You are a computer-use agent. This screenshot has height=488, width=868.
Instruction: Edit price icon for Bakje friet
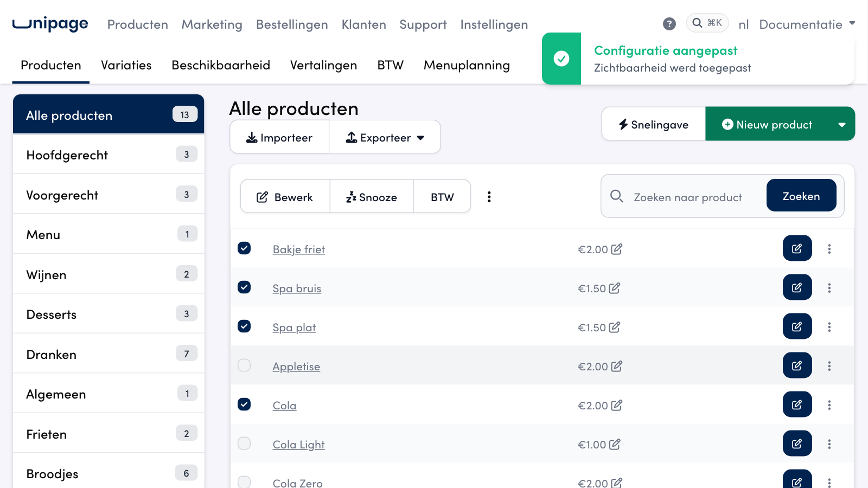616,249
